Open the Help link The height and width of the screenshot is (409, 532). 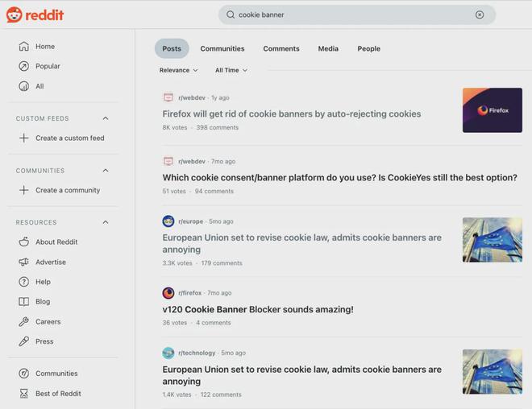[x=43, y=282]
